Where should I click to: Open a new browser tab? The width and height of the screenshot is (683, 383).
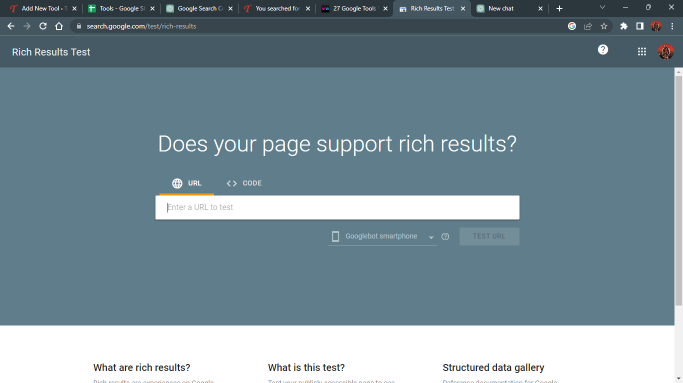[x=559, y=8]
